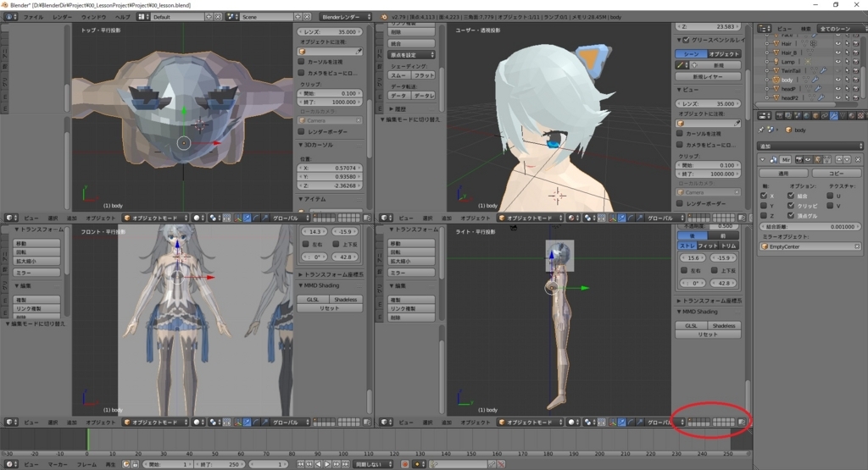
Task: Click the 適用 apply button
Action: click(783, 174)
